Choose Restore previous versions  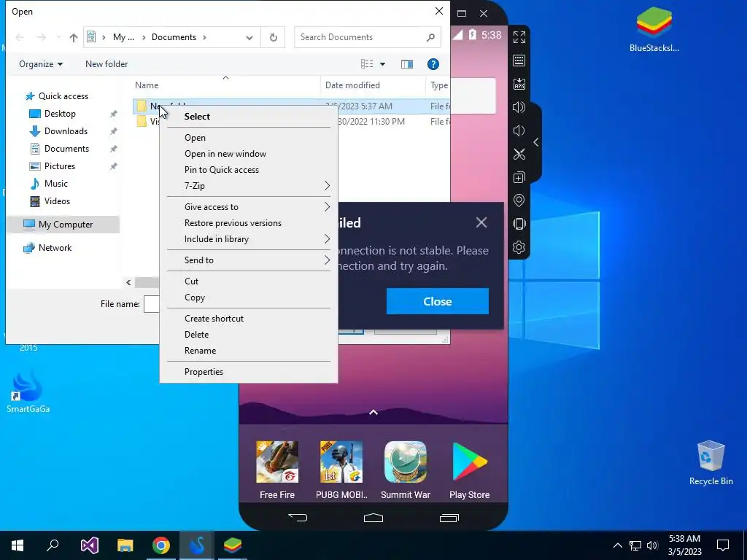click(x=249, y=223)
